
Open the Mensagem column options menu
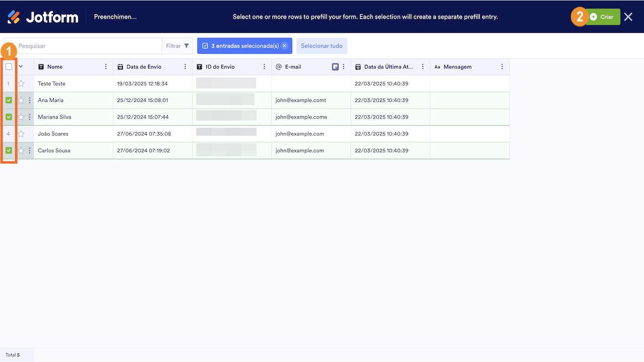coord(502,66)
